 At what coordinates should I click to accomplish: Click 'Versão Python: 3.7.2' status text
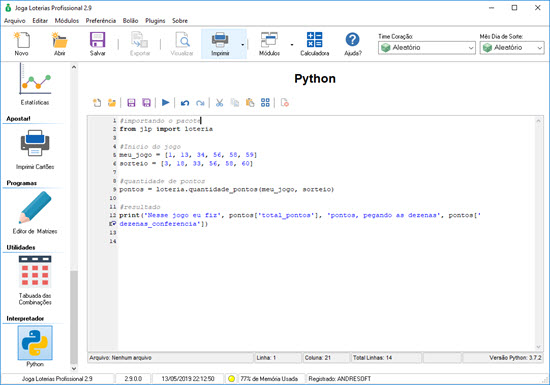click(x=515, y=358)
